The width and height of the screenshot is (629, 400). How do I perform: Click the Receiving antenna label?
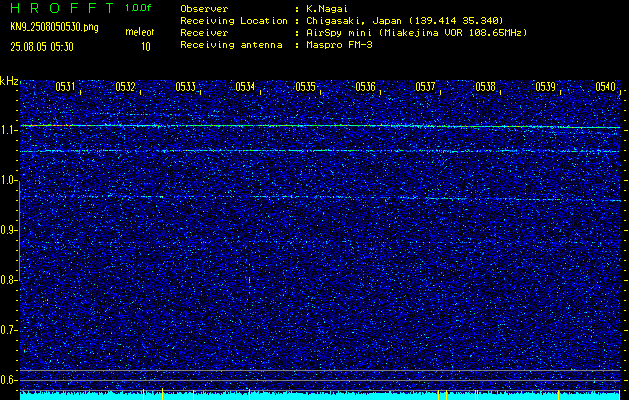pos(231,45)
